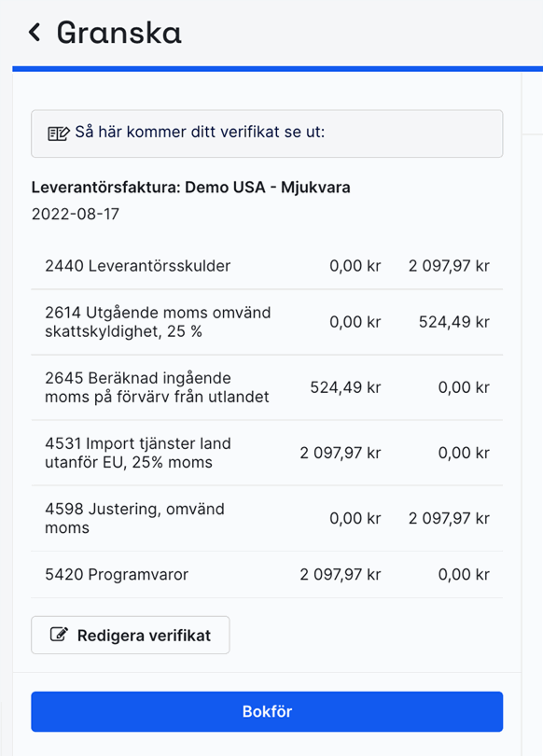543x756 pixels.
Task: Open the verifikat preview banner
Action: point(266,133)
